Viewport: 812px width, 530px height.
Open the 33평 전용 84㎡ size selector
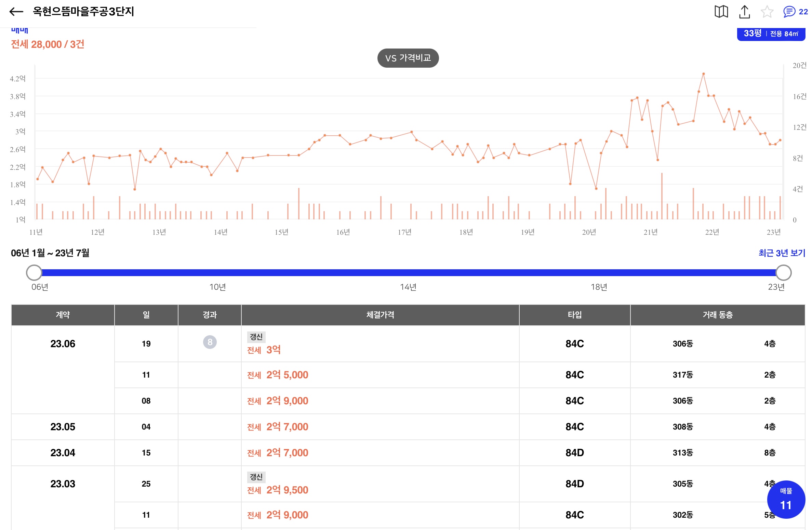[x=771, y=34]
